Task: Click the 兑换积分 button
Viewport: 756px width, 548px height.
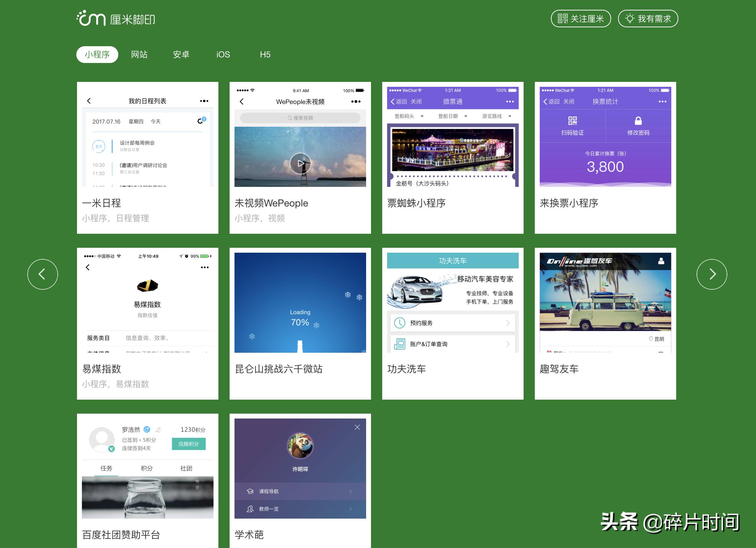Action: coord(189,444)
